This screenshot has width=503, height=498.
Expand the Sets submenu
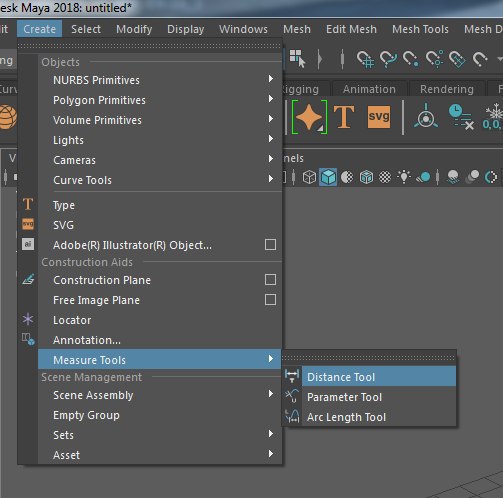(x=160, y=435)
